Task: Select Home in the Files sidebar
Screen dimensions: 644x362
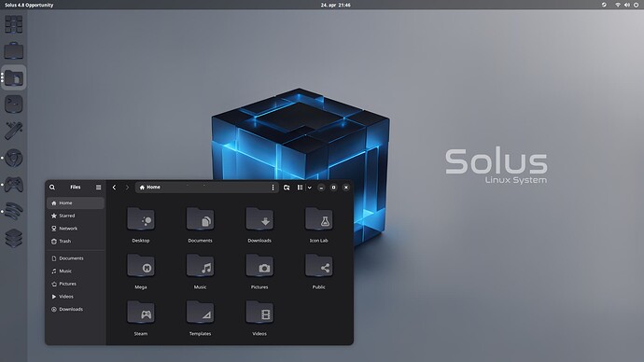Action: pos(76,203)
